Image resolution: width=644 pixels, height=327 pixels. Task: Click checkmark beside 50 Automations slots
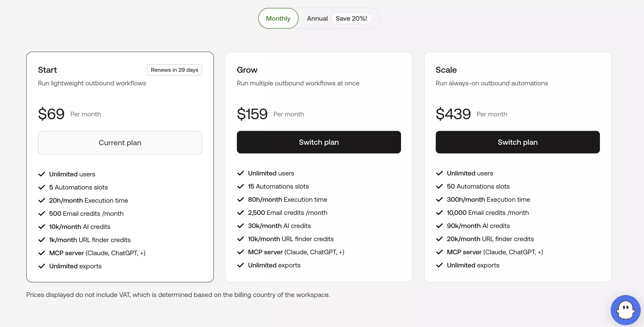tap(439, 186)
